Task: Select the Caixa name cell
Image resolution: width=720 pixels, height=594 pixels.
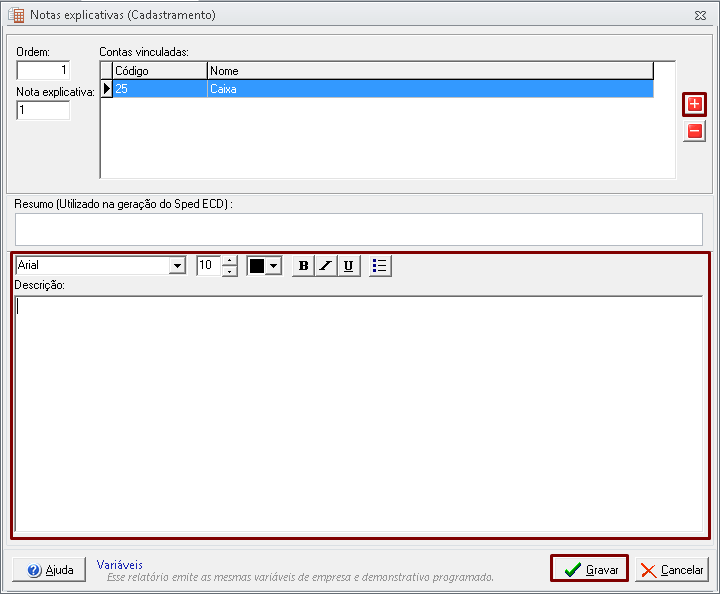Action: (x=430, y=89)
